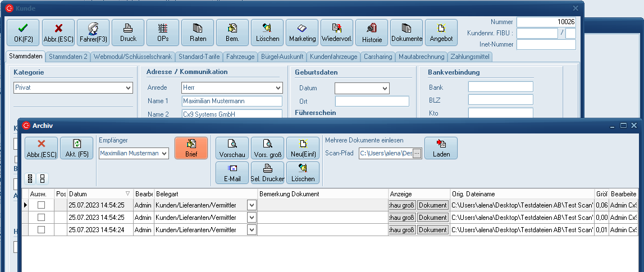Screen dimensions: 644x272
Task: Open the Zahlungsmittel tab
Action: pyautogui.click(x=471, y=57)
